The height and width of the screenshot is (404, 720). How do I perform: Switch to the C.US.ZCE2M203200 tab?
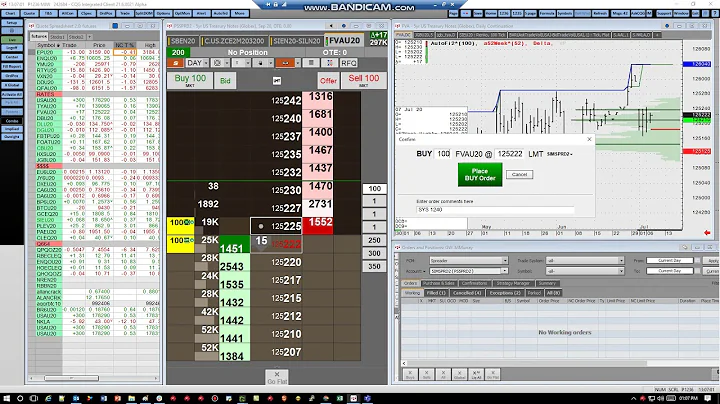tap(234, 41)
